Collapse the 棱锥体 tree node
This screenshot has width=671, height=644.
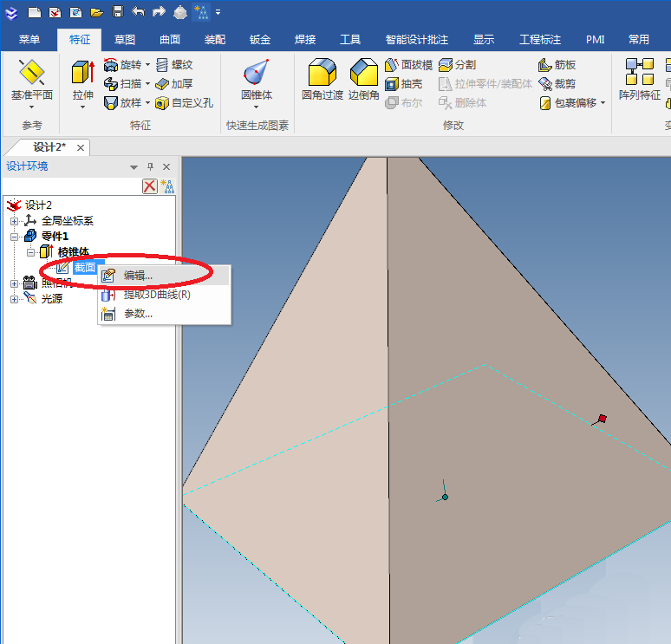(30, 252)
